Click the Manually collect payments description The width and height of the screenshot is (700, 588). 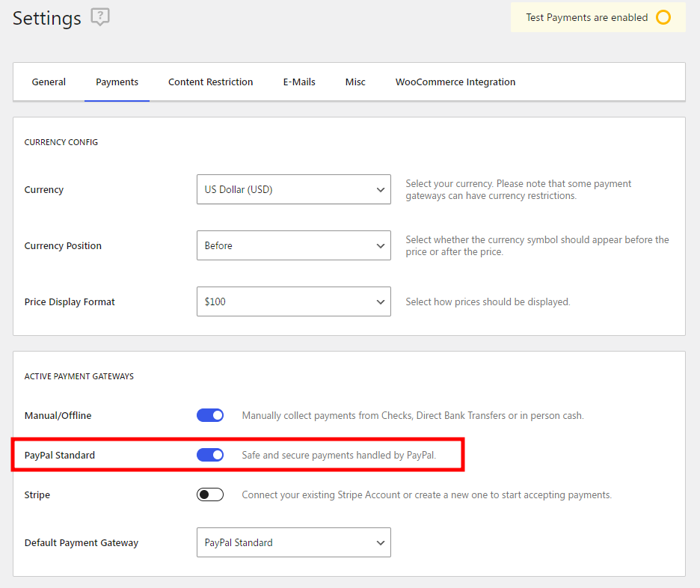click(x=413, y=416)
